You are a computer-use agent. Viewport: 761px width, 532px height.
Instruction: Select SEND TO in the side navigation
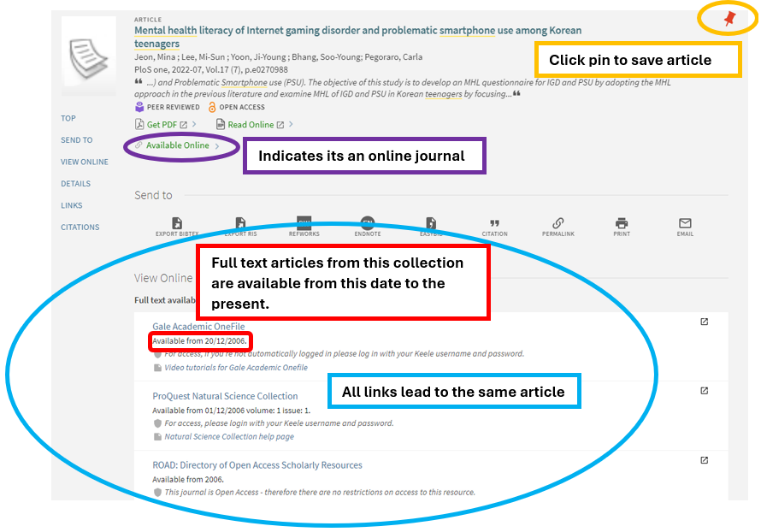77,139
